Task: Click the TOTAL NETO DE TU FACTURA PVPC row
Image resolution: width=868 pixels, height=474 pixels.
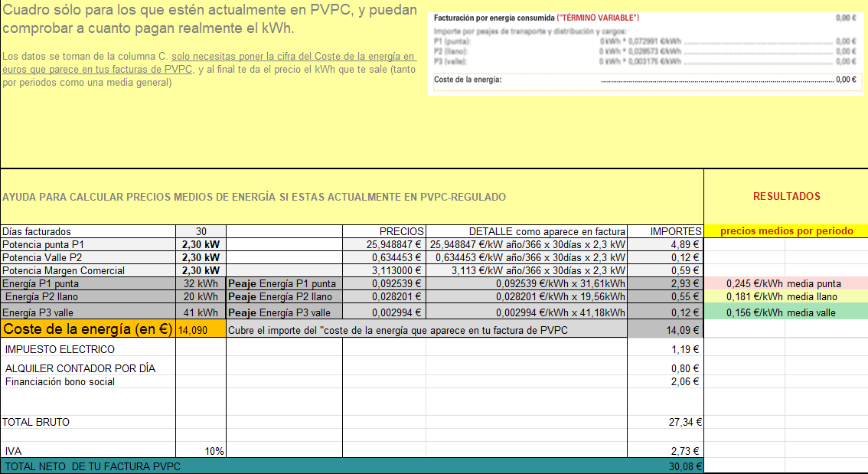Action: (x=352, y=466)
